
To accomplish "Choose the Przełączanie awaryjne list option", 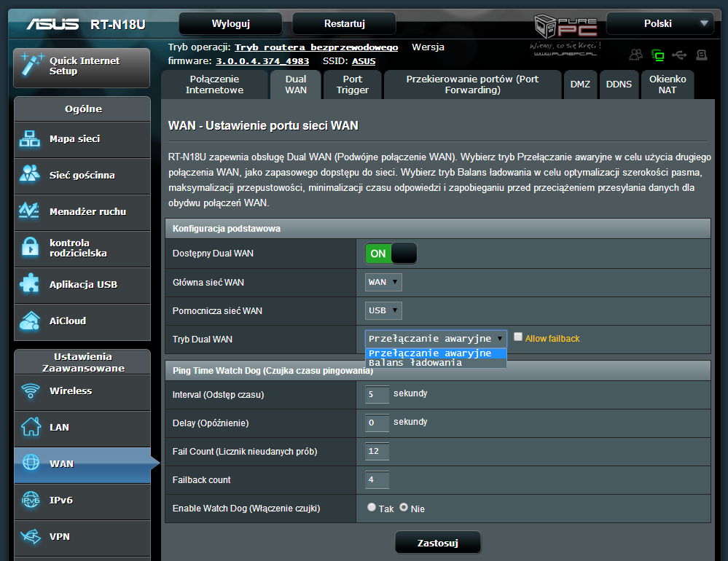I will [x=436, y=353].
